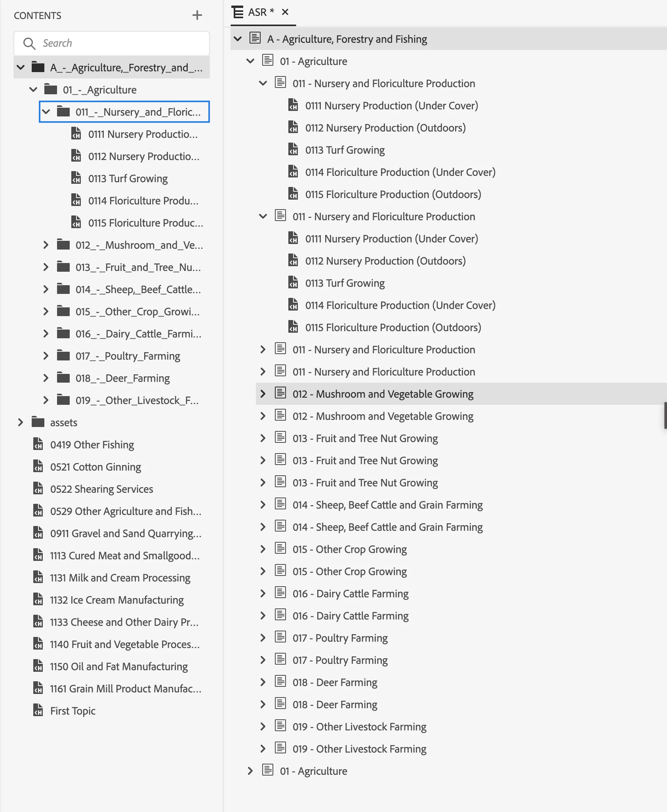Viewport: 667px width, 812px height.
Task: Select second 018 - Deer Farming in map
Action: pos(335,705)
